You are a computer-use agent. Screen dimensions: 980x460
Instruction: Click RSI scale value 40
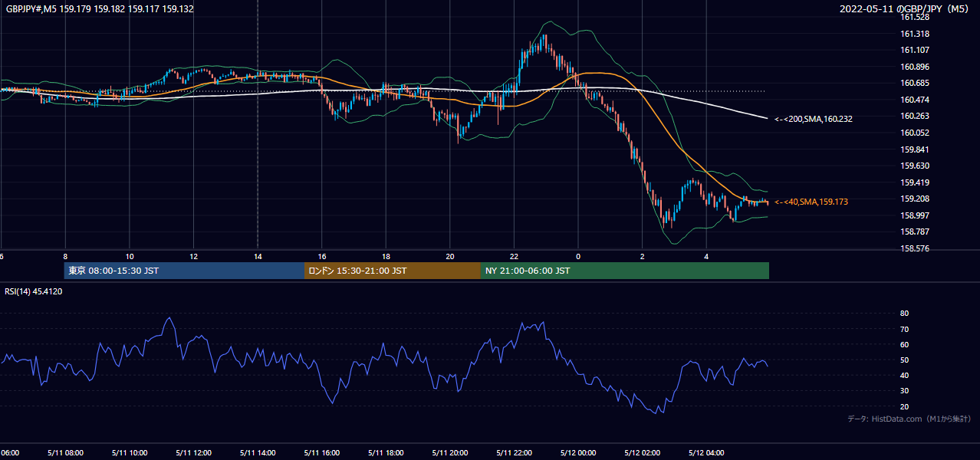904,375
